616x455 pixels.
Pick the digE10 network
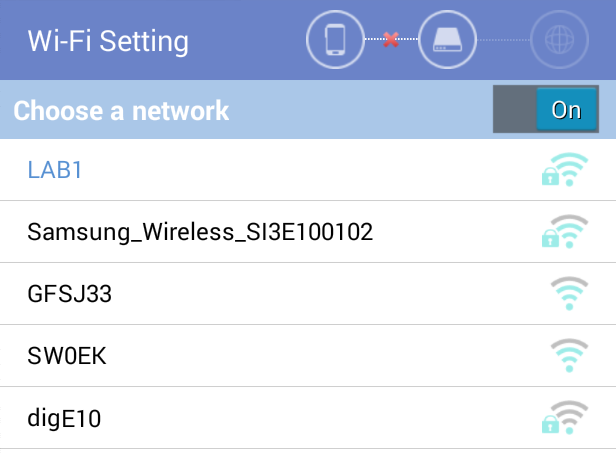pos(308,418)
